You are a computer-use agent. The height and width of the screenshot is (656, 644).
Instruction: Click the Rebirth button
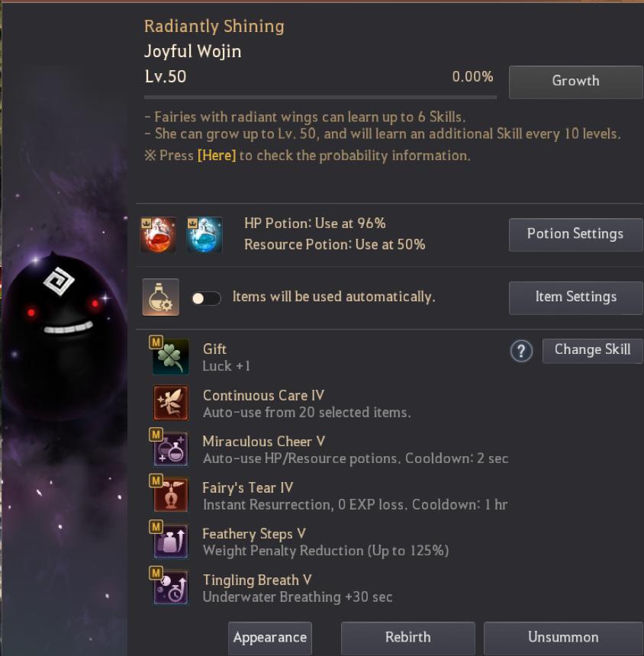click(x=408, y=638)
